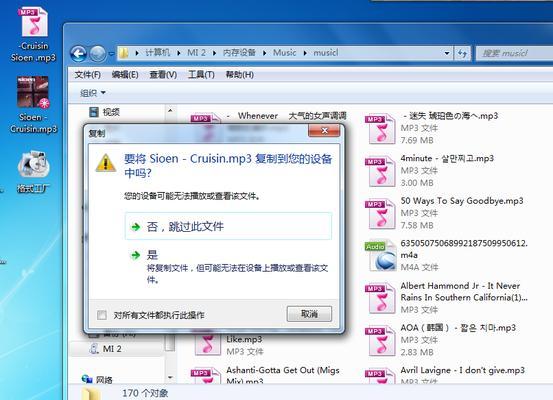Open the 文件(F) menu
Screen dimensions: 553x400
pyautogui.click(x=87, y=75)
